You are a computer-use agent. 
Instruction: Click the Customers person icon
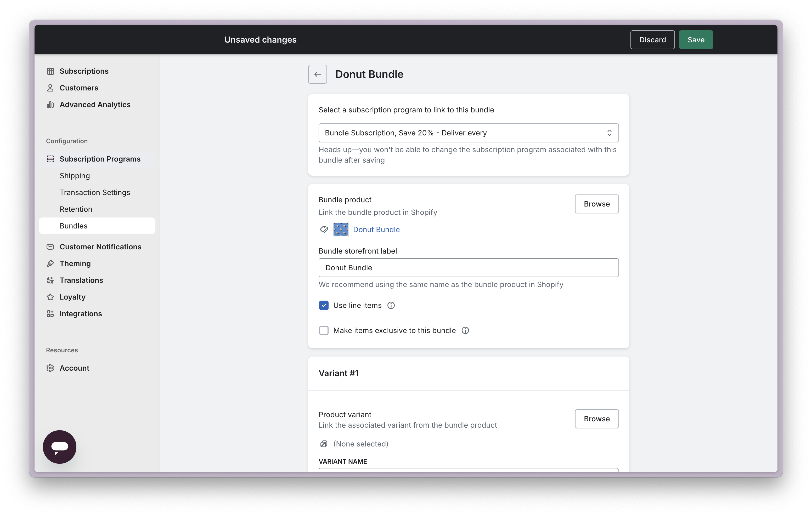50,88
